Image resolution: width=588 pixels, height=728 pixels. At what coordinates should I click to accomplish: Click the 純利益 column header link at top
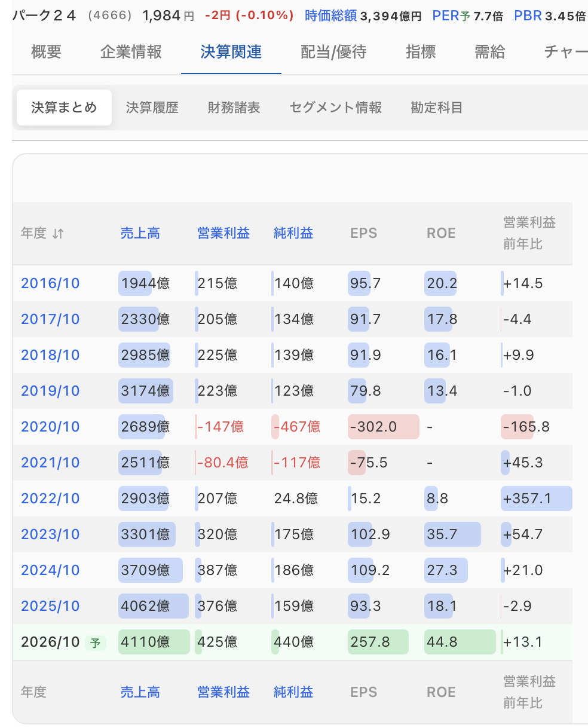(293, 233)
